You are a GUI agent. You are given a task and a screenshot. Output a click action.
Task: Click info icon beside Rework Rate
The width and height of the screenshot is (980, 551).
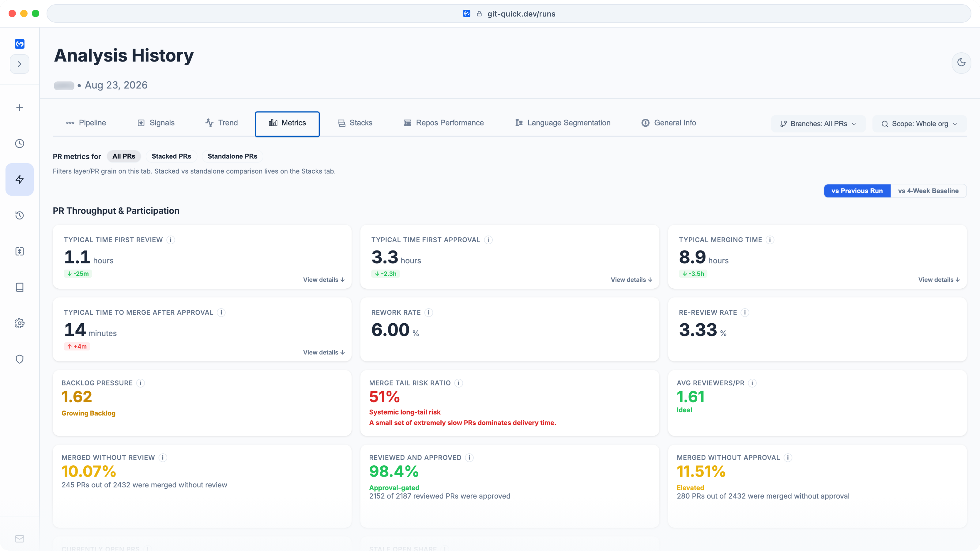point(429,312)
